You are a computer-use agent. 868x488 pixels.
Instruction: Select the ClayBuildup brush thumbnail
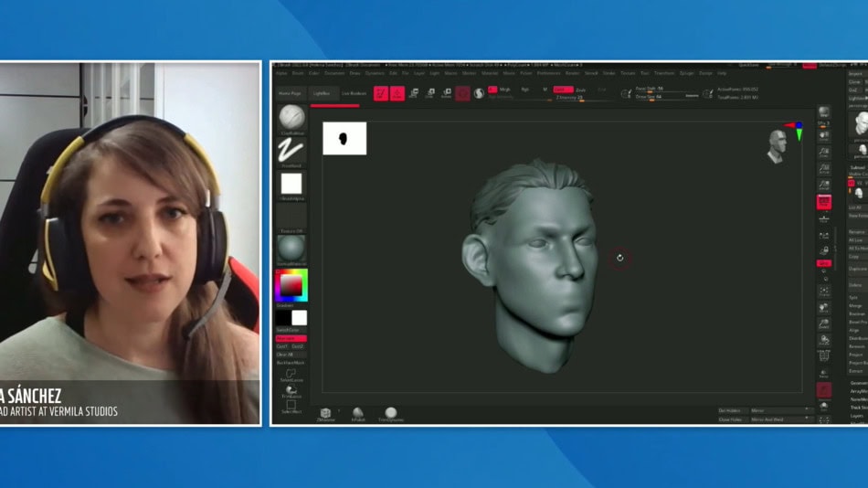pos(291,117)
